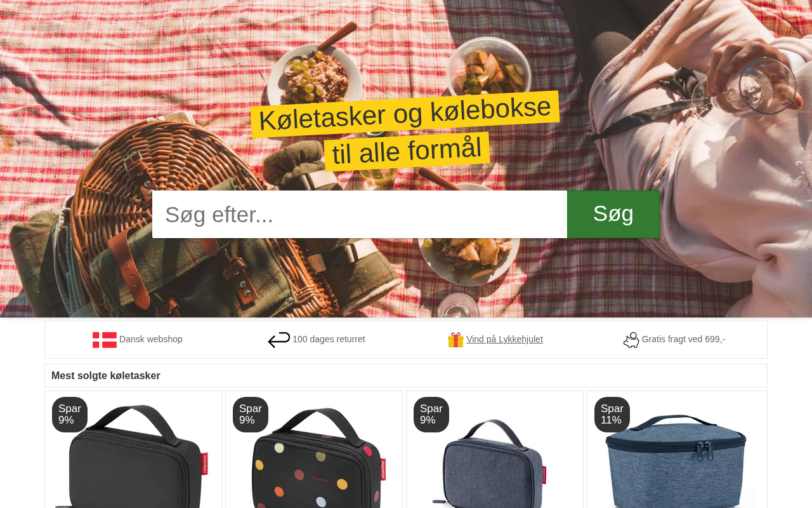
Task: Click 'Spar 9%' badge on grey-blue bag
Action: tap(431, 415)
